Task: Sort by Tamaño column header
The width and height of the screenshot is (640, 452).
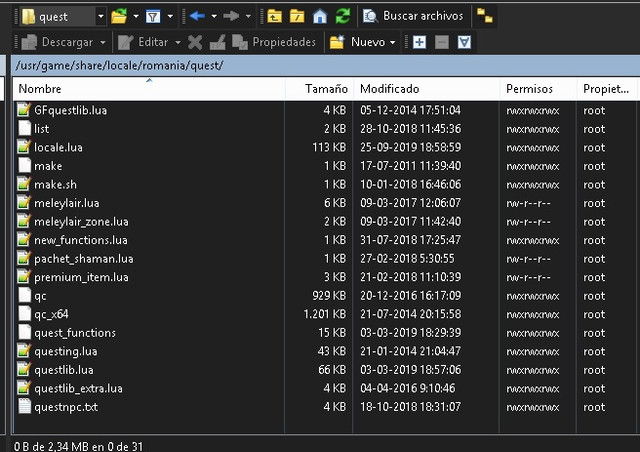Action: click(x=319, y=89)
